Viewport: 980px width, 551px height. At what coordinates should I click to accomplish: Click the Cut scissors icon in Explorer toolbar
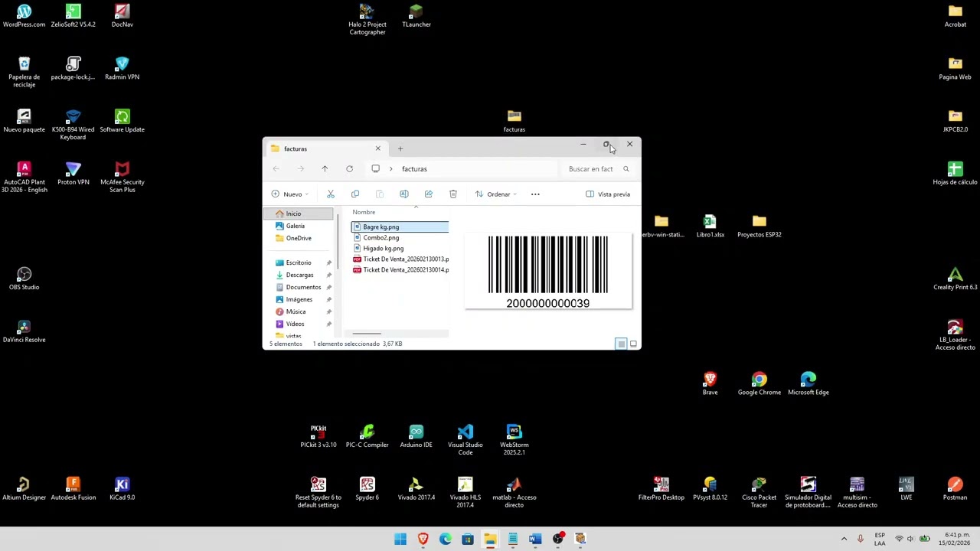click(331, 194)
